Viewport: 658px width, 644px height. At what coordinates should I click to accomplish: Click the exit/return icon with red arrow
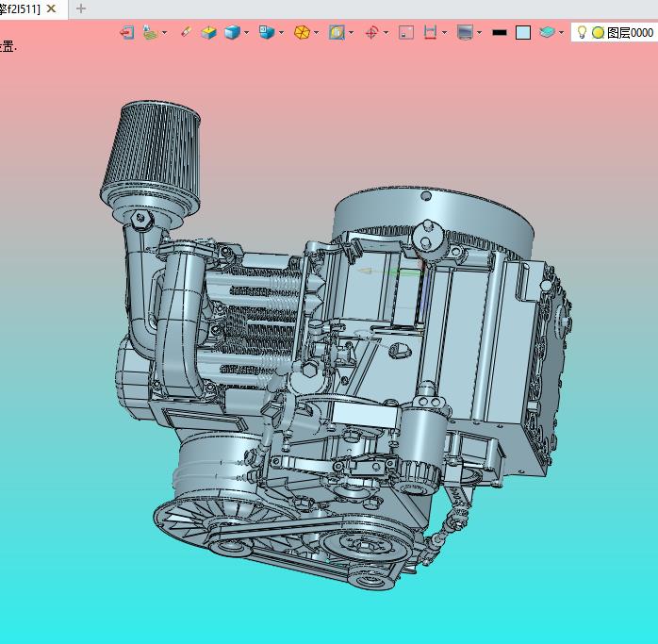[x=126, y=32]
